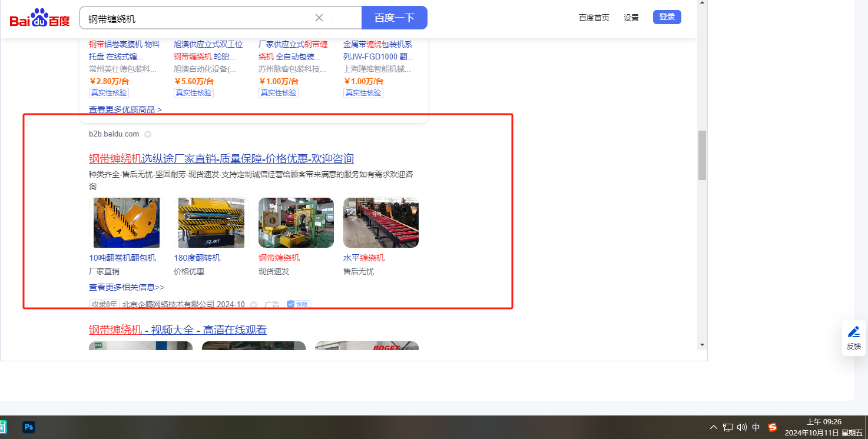Screen dimensions: 868x439
Task: Click the 上海瑾维智能机械 seller name
Action: (378, 69)
